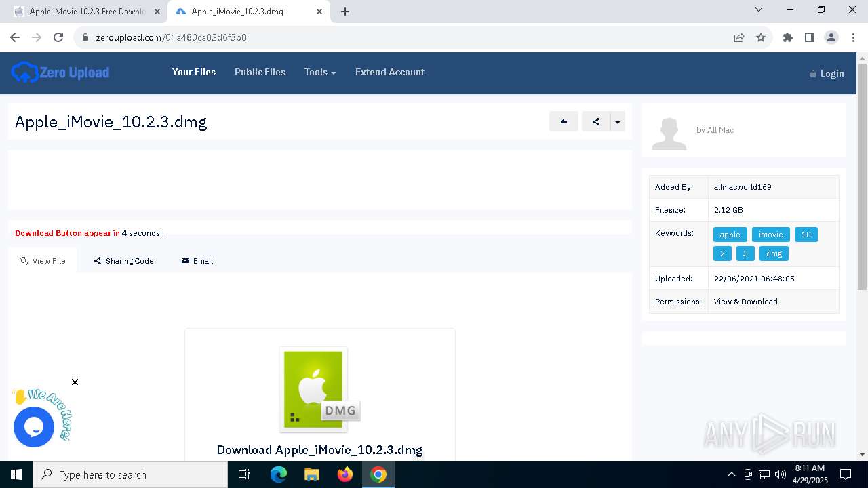
Task: Open Your Files menu item
Action: click(194, 72)
